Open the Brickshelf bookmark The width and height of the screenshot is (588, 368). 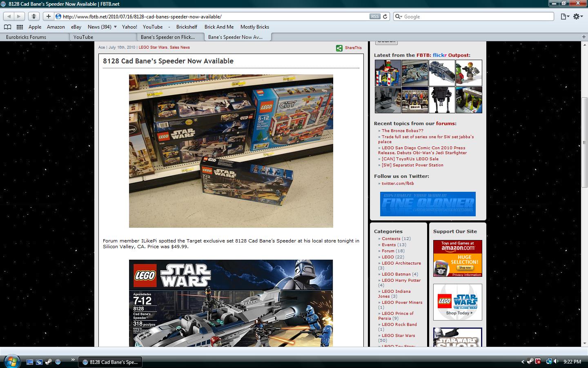coord(187,27)
